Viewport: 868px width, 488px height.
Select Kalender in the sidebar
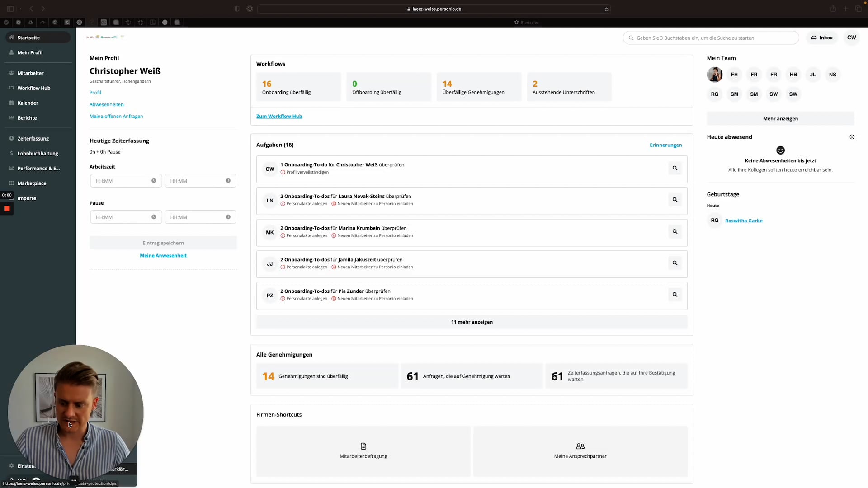[x=28, y=103]
